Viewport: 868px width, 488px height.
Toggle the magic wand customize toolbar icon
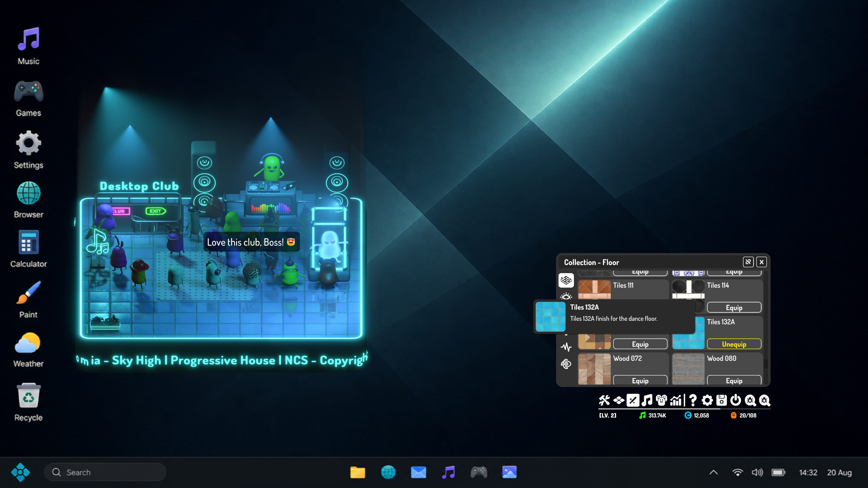click(x=633, y=400)
